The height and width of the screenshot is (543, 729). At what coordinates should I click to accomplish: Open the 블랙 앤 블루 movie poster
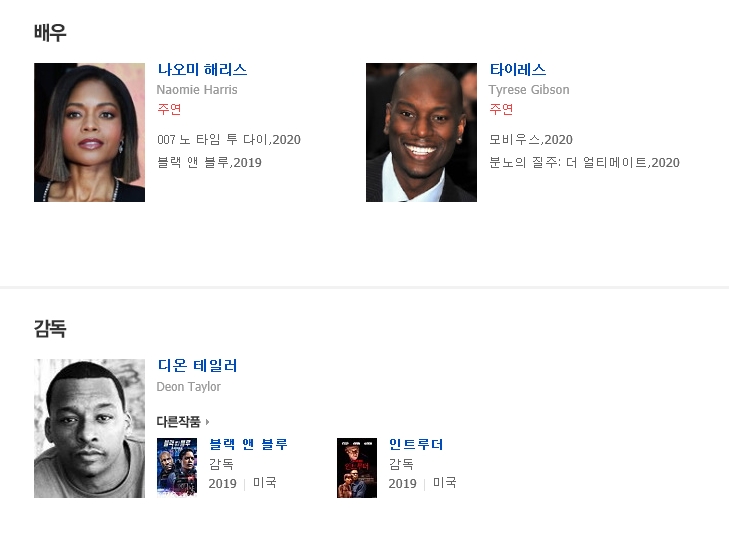(x=177, y=468)
